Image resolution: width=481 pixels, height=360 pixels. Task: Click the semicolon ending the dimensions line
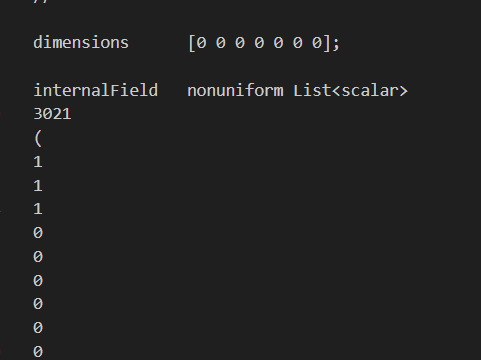(x=336, y=44)
